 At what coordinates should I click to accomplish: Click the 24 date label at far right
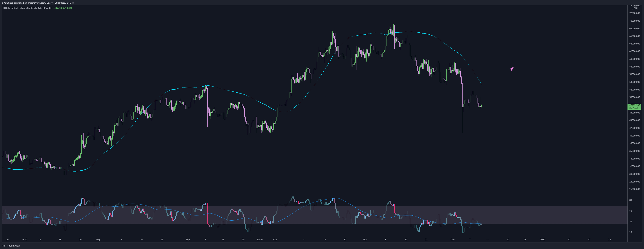point(609,240)
